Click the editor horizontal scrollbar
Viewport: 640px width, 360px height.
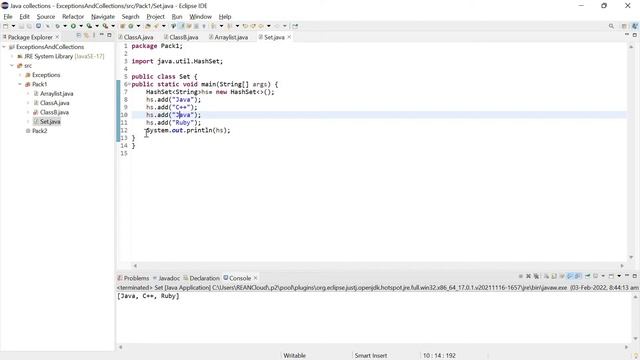click(378, 265)
